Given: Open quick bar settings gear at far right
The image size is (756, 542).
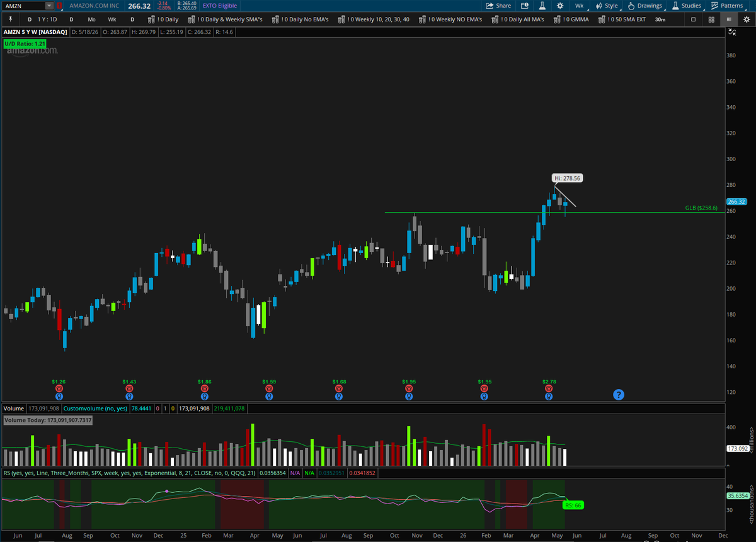Looking at the screenshot, I should click(746, 20).
